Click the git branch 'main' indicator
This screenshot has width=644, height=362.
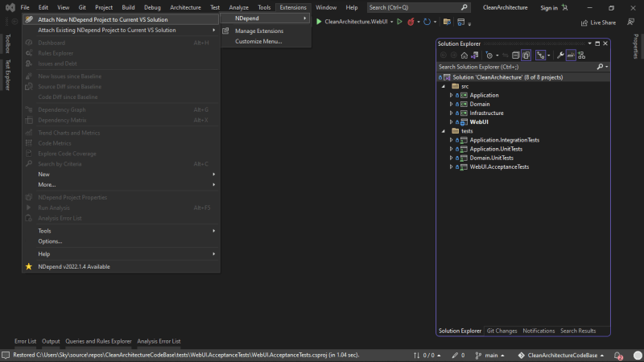(x=489, y=356)
